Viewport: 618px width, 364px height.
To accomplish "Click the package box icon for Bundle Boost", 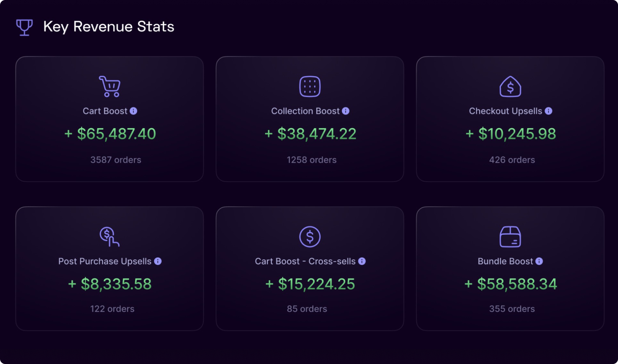I will pos(510,237).
